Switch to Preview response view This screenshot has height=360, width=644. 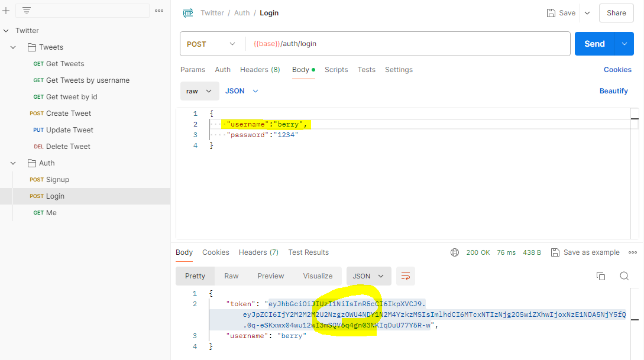tap(271, 276)
